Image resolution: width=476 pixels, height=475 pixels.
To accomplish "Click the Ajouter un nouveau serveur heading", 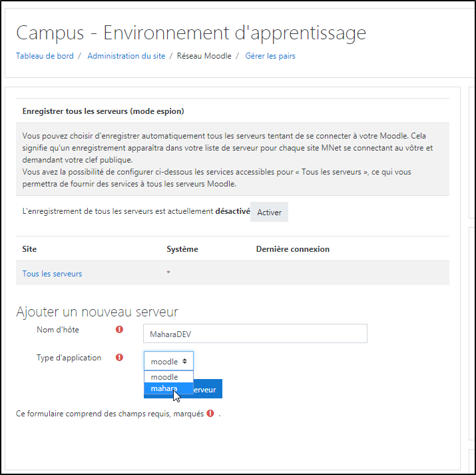I will [x=97, y=312].
